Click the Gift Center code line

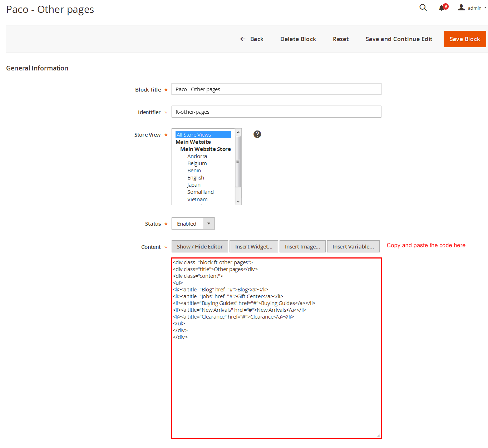[x=228, y=296]
